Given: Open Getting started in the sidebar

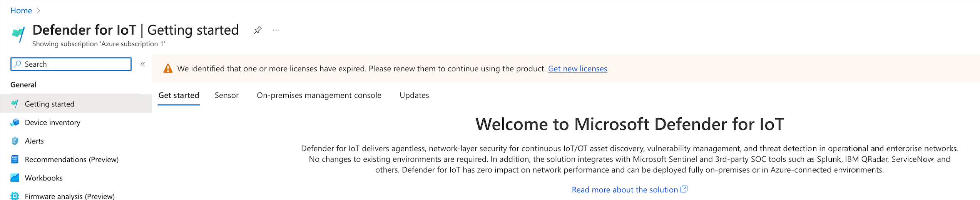Looking at the screenshot, I should point(50,104).
